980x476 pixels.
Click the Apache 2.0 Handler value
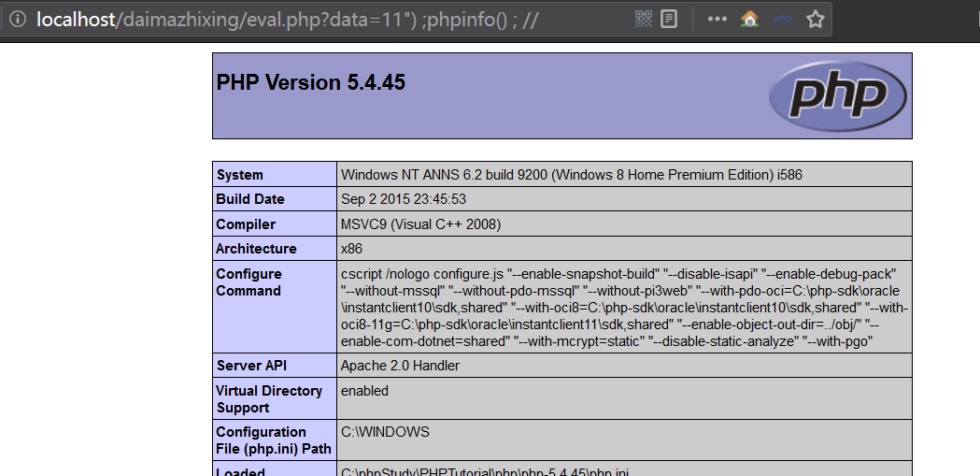click(400, 366)
